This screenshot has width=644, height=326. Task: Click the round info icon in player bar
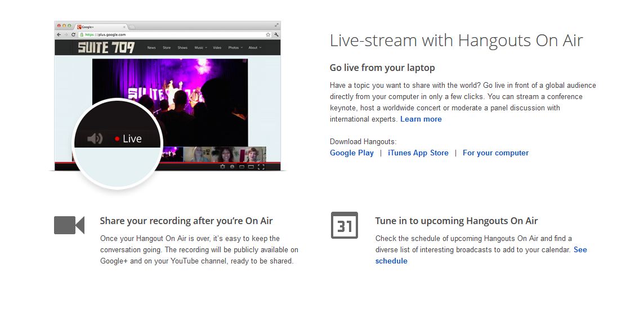point(232,167)
